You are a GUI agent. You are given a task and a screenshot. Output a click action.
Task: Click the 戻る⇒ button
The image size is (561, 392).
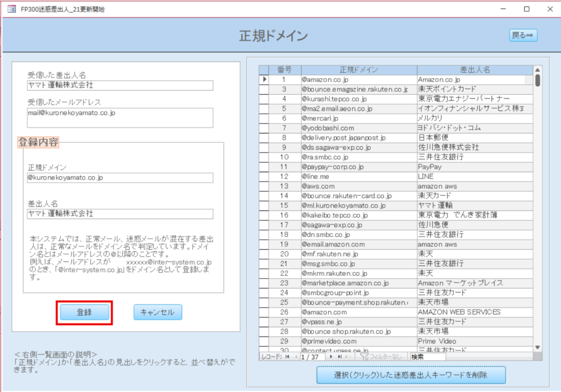coord(523,35)
